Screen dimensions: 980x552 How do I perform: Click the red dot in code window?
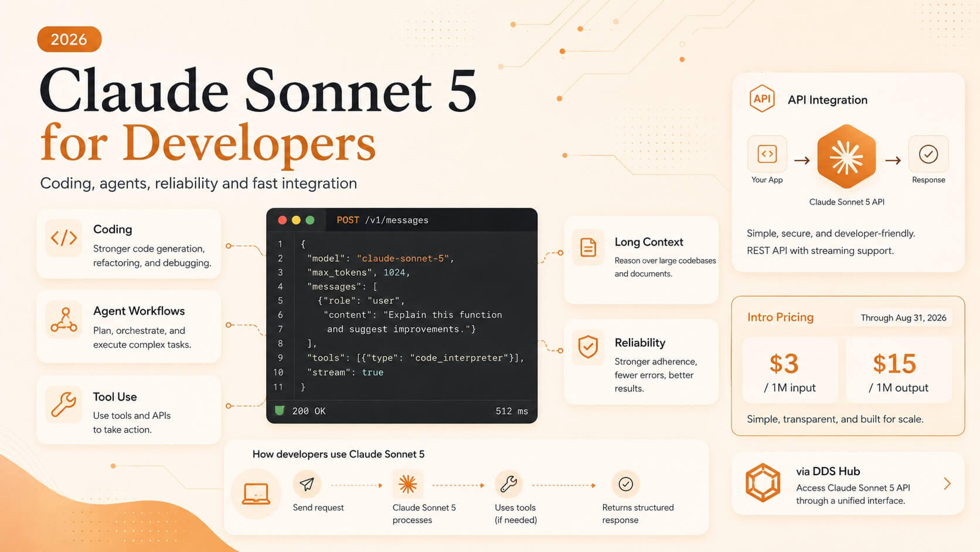[282, 220]
